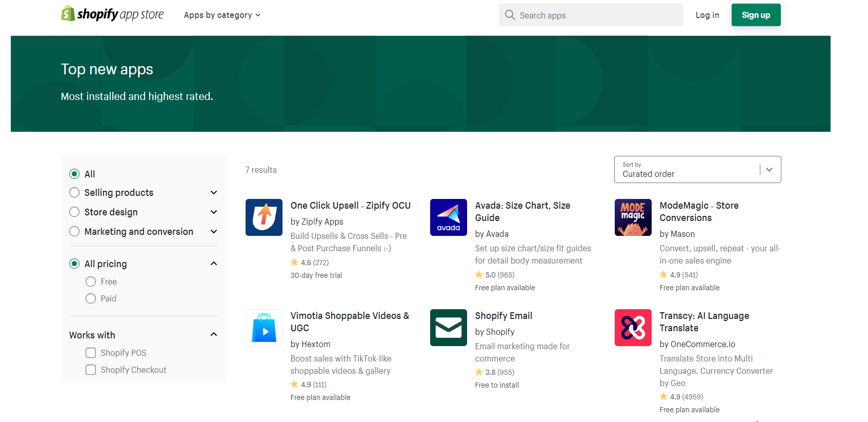The width and height of the screenshot is (868, 422).
Task: Click the star rating of Vimotia
Action: (309, 385)
